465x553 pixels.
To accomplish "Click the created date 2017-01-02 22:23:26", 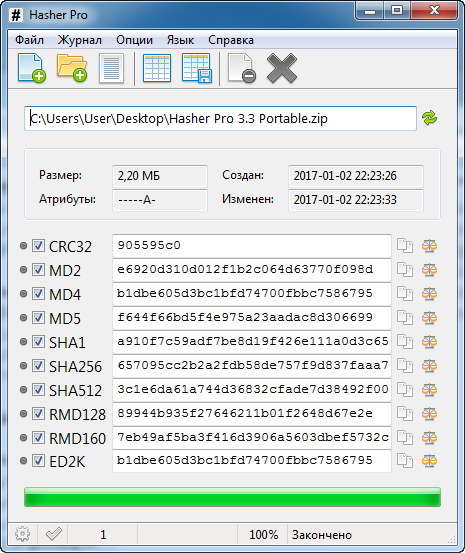I will [356, 176].
